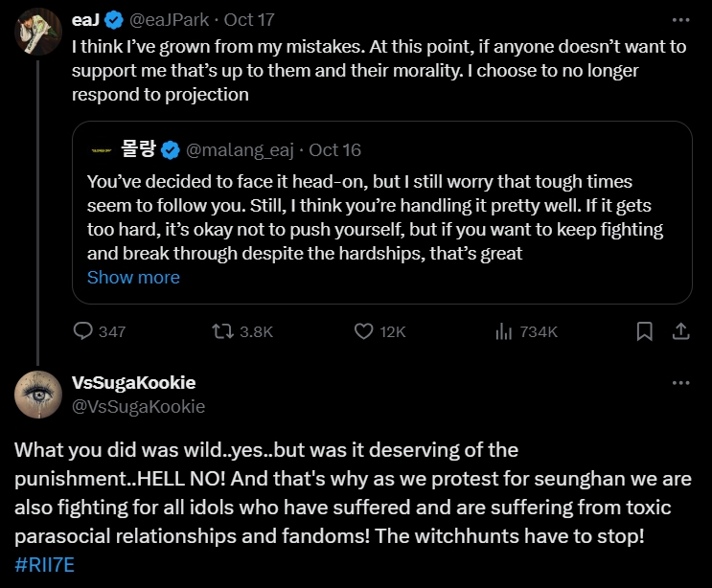Expand quoted tweet with Show more
This screenshot has height=588, width=712.
133,278
